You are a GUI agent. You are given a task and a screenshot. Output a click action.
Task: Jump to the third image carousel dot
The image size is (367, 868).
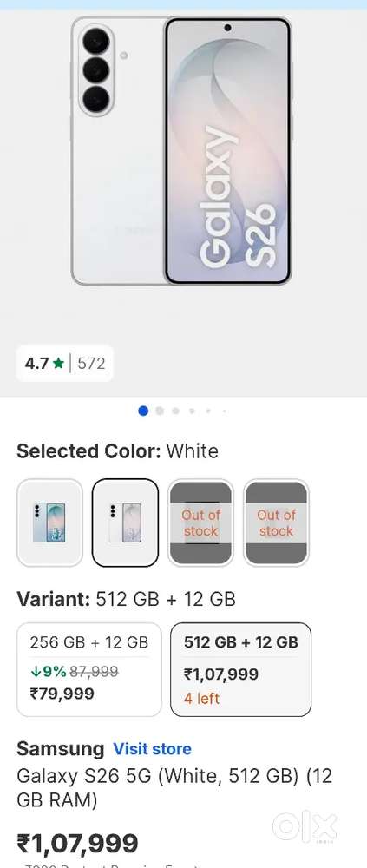175,411
